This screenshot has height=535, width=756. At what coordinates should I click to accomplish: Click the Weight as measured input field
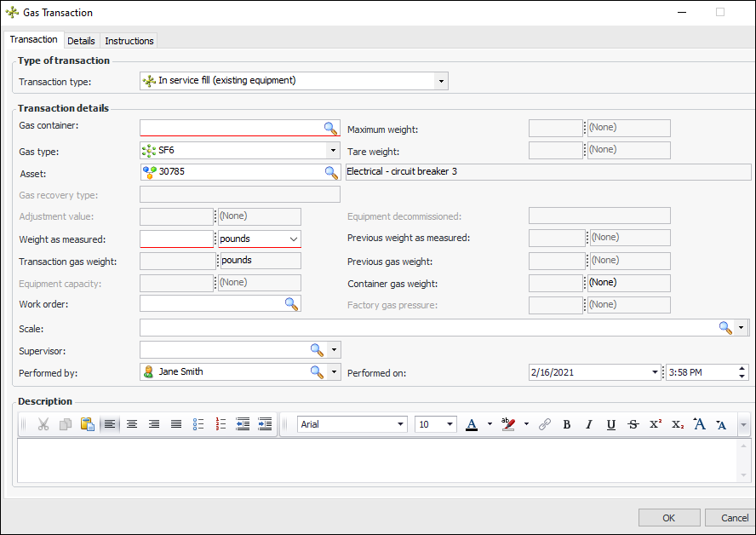176,239
